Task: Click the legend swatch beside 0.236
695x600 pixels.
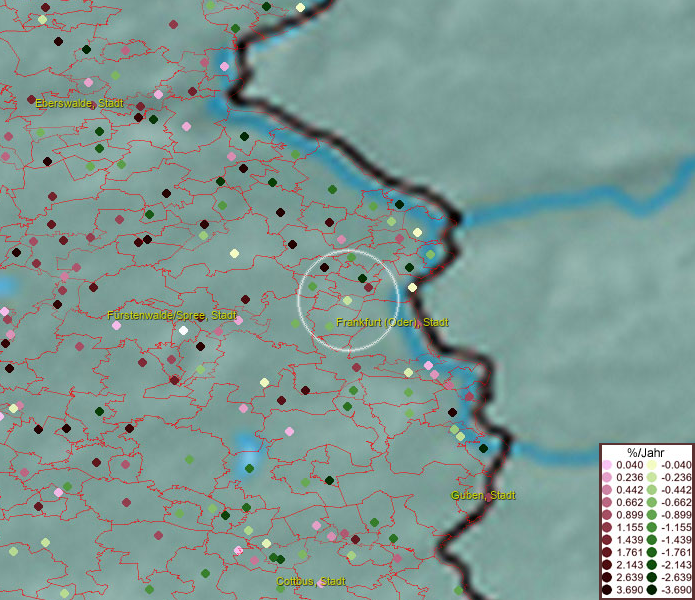Action: pos(607,477)
